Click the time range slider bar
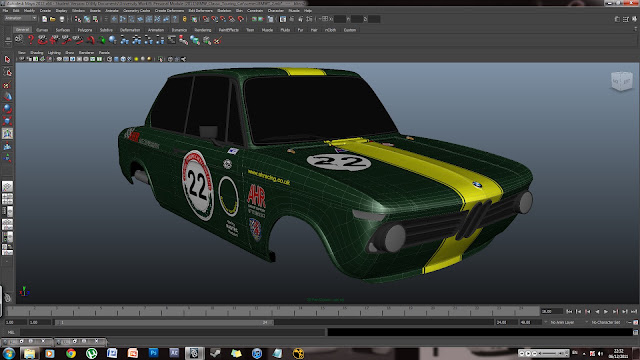This screenshot has height=360, width=640. [164, 322]
